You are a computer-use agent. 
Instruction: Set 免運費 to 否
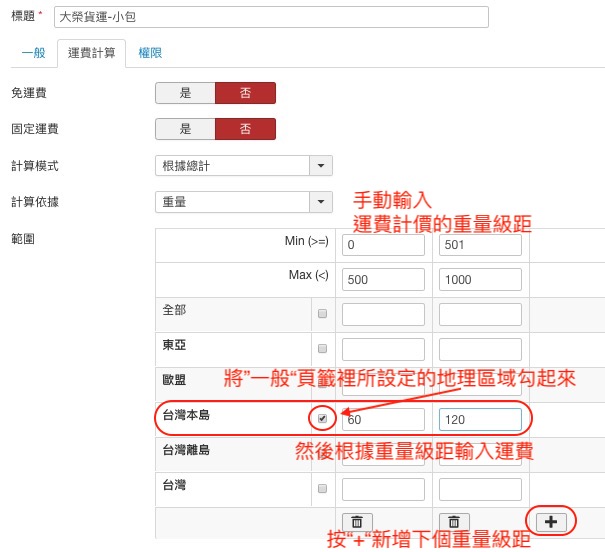coord(245,93)
